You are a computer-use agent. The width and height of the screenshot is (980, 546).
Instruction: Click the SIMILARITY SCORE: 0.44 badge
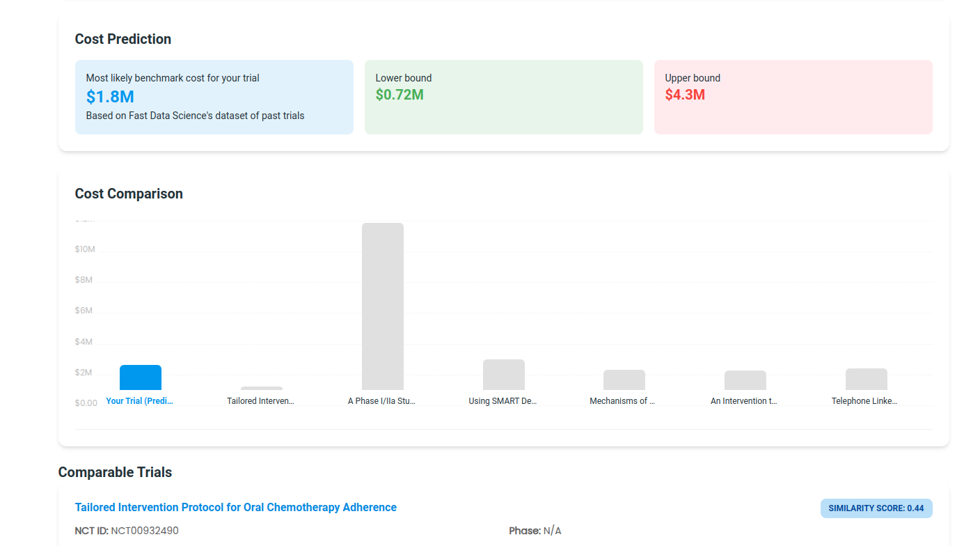(876, 508)
